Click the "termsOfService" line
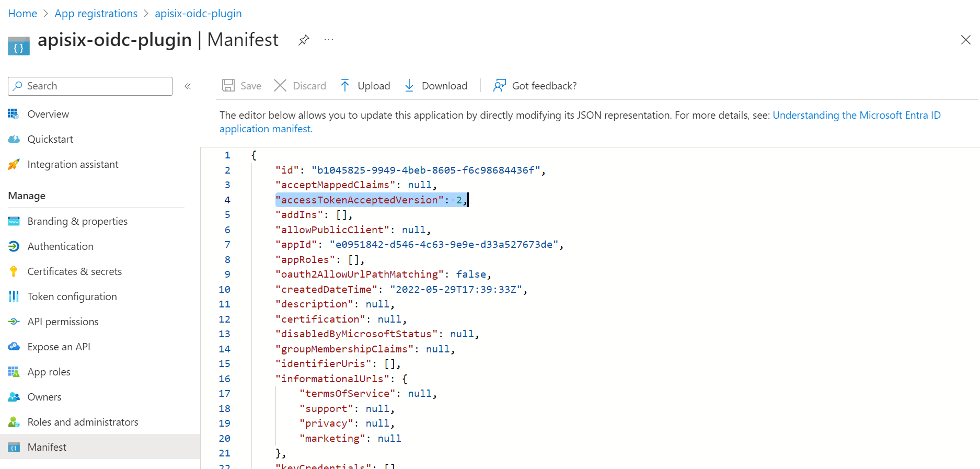The width and height of the screenshot is (980, 469). (368, 393)
